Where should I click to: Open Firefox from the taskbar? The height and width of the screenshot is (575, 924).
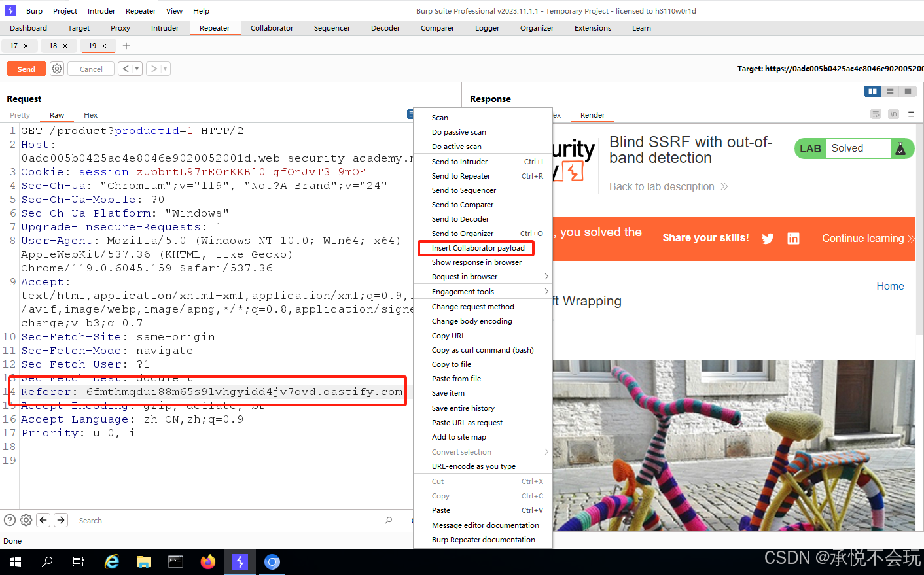coord(208,562)
